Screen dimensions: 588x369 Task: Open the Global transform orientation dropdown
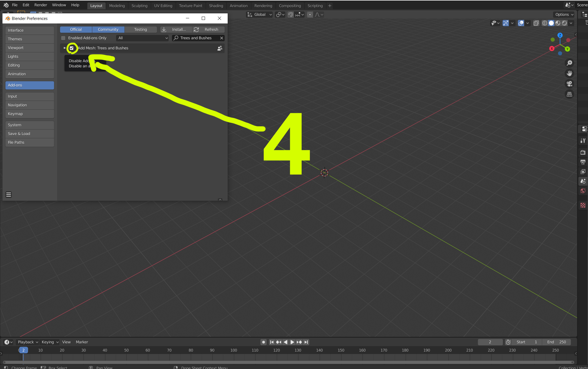(x=260, y=14)
